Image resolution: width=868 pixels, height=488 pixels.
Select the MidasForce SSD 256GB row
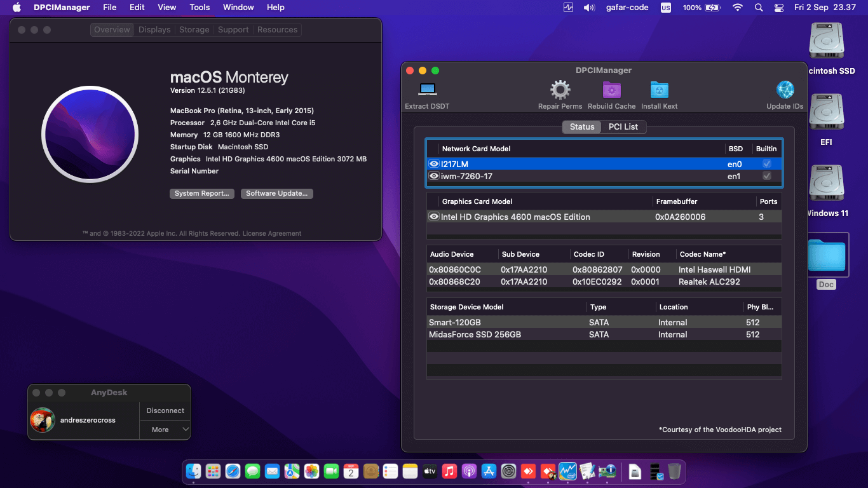(604, 334)
